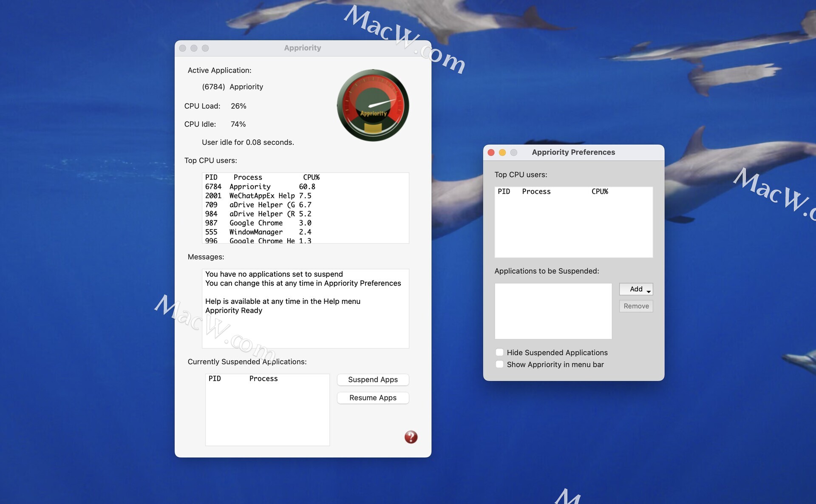Click the Appriority main window title bar
The width and height of the screenshot is (816, 504).
tap(303, 48)
